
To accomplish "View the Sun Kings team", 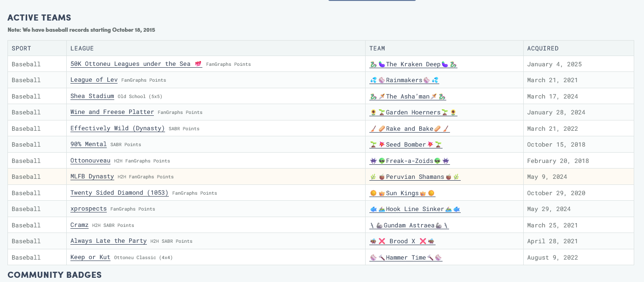I will click(402, 193).
